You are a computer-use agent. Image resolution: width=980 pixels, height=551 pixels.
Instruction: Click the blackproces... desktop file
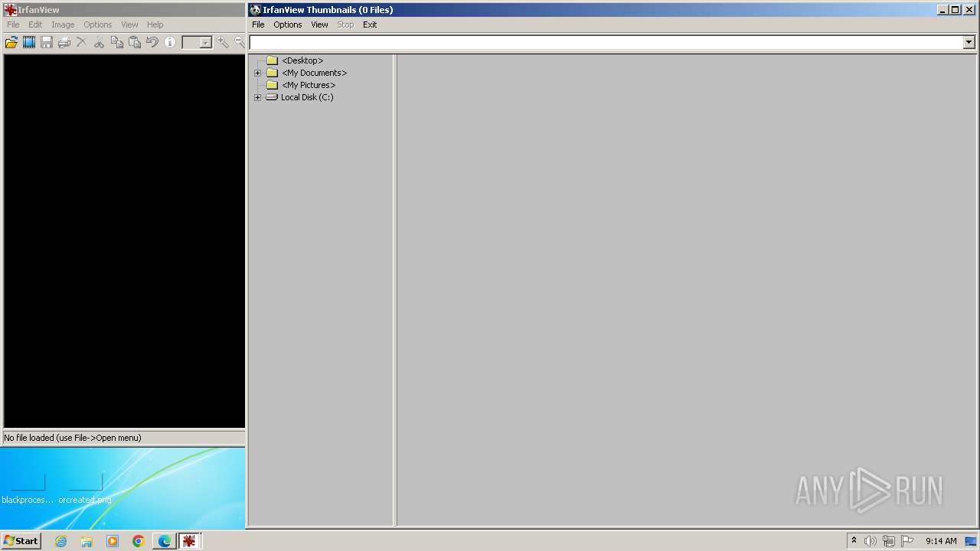(28, 488)
